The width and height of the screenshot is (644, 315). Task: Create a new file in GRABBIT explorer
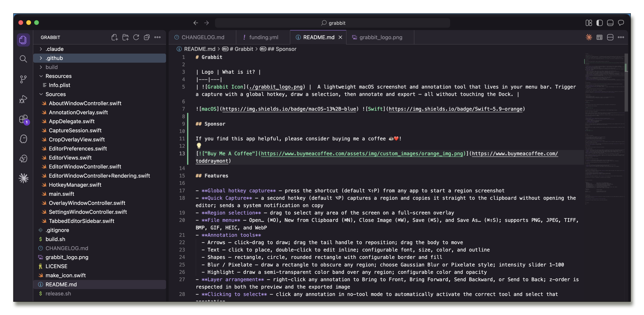(x=114, y=37)
